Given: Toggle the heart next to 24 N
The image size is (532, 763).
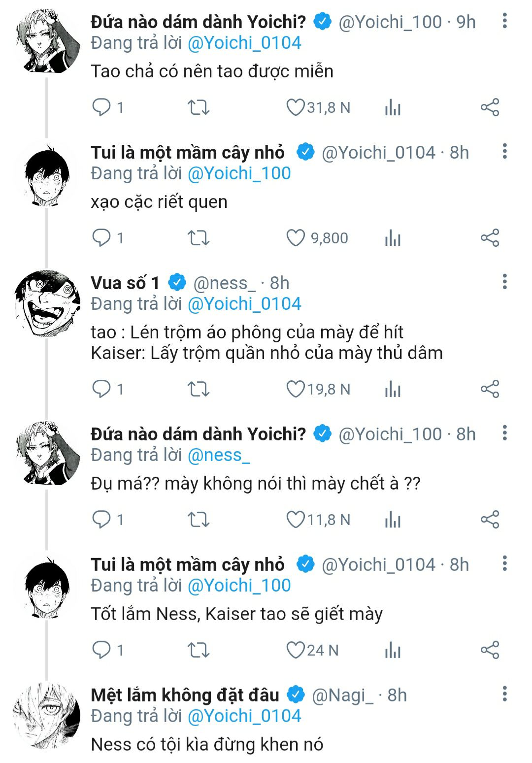Looking at the screenshot, I should pos(296,650).
